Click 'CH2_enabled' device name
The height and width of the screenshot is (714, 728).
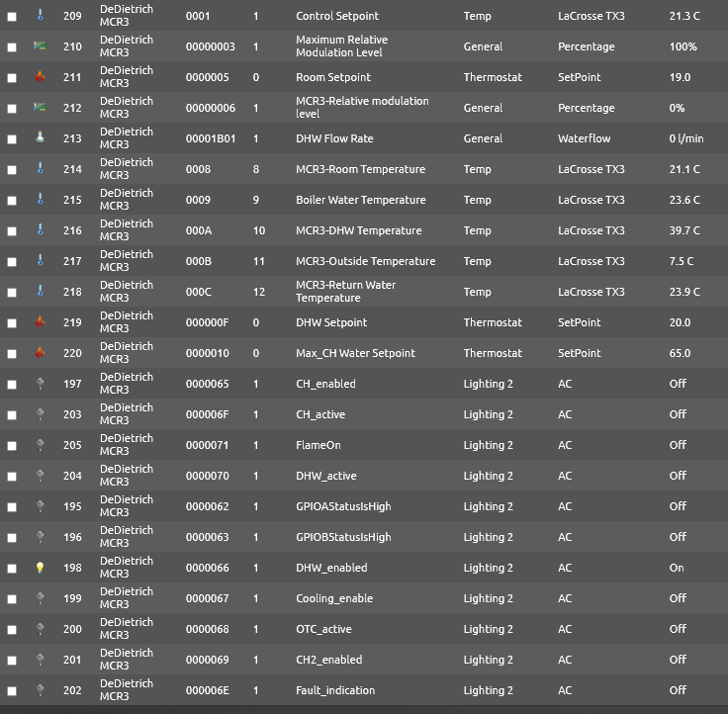(x=328, y=660)
